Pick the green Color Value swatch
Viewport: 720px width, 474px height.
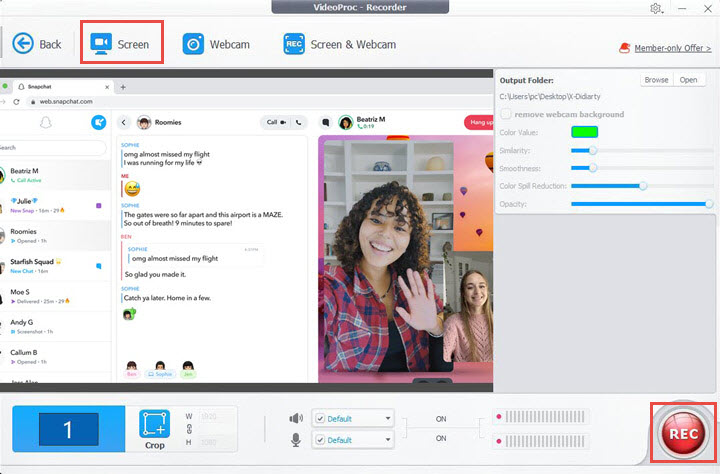click(584, 132)
